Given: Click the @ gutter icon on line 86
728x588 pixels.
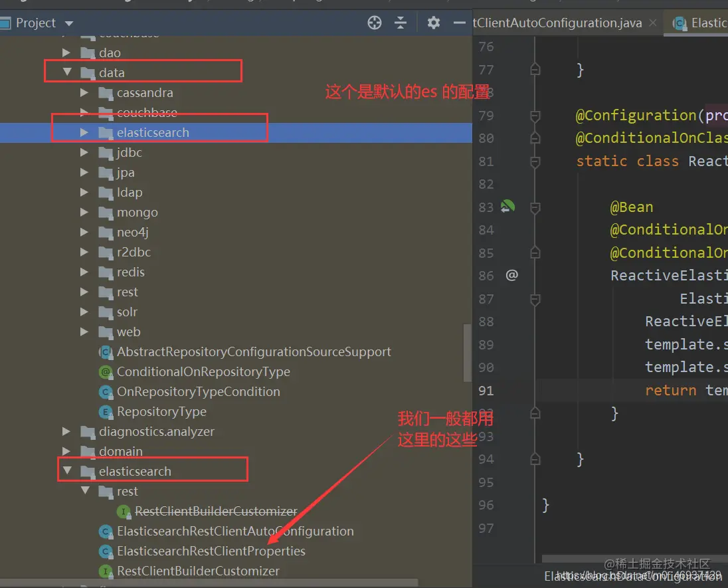Looking at the screenshot, I should (511, 275).
